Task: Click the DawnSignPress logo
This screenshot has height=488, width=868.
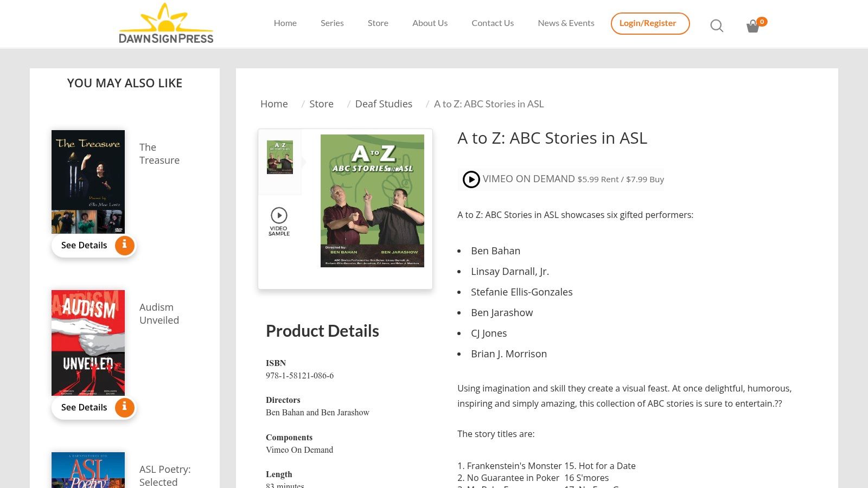Action: coord(166,23)
